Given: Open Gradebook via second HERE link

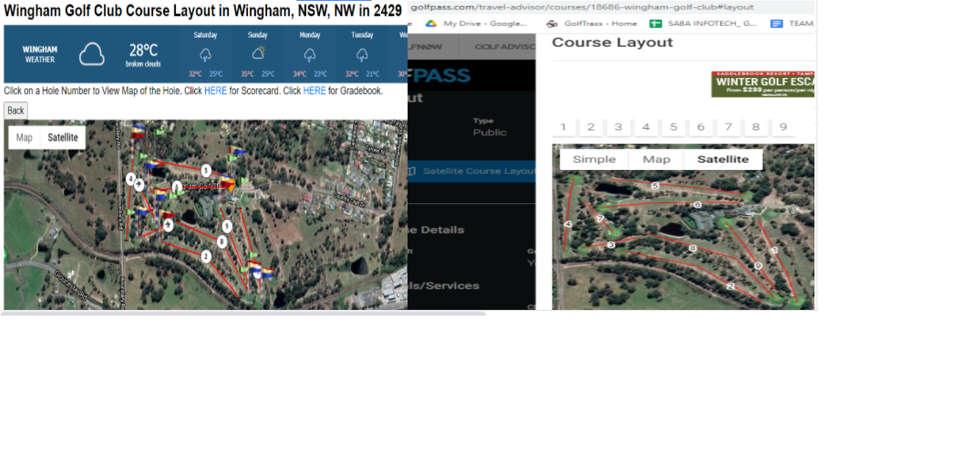Looking at the screenshot, I should [314, 91].
